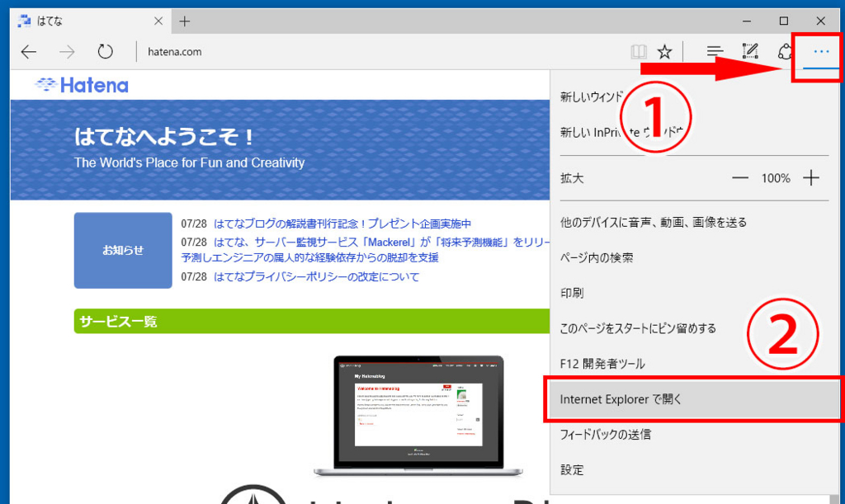Minimize the browser window
Image resolution: width=845 pixels, height=504 pixels.
(x=746, y=21)
